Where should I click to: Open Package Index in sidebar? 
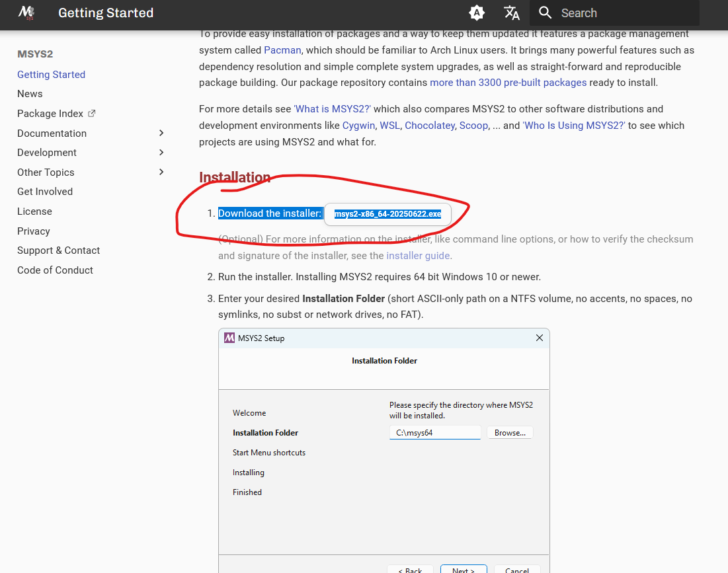pos(50,114)
